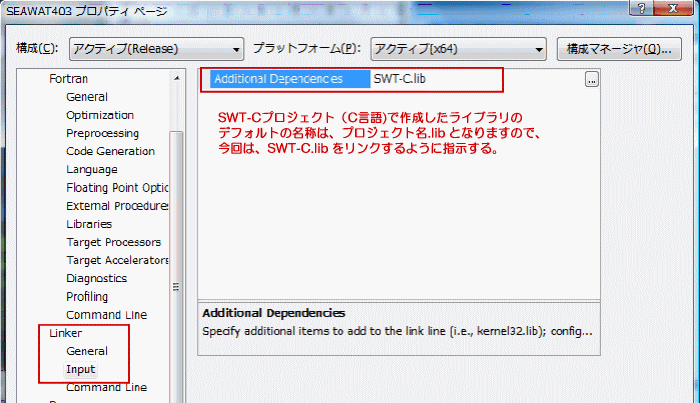
Task: Select Command Line under Linker
Action: (x=106, y=387)
